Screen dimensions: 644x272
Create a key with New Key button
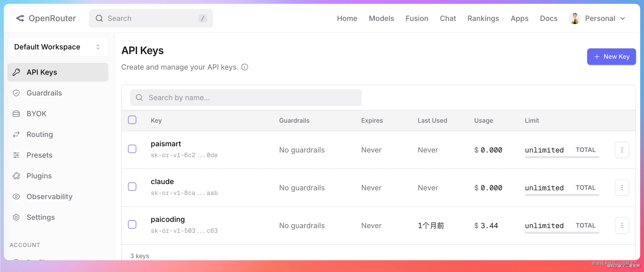[612, 57]
